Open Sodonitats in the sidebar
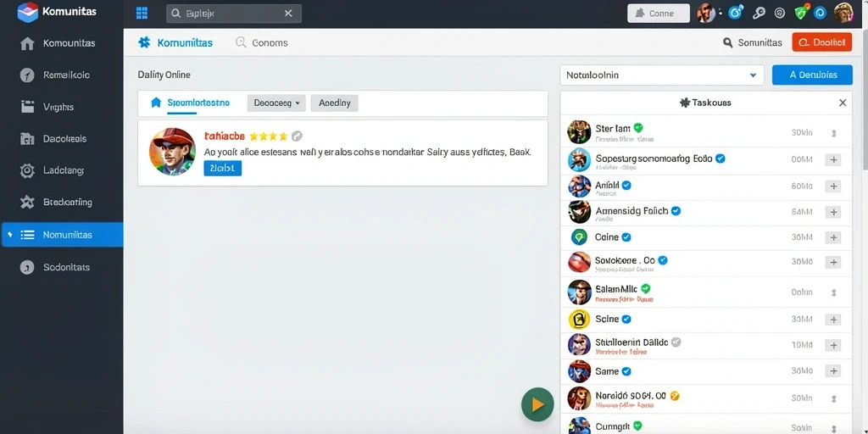This screenshot has width=868, height=434. coord(61,267)
